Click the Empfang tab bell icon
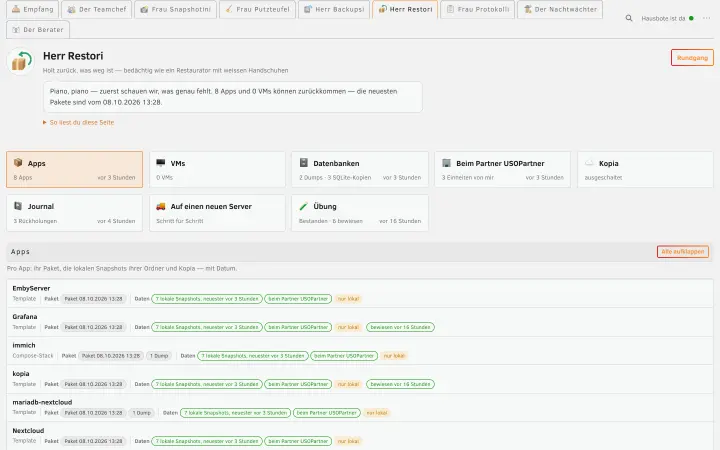This screenshot has width=720, height=450. [x=16, y=9]
